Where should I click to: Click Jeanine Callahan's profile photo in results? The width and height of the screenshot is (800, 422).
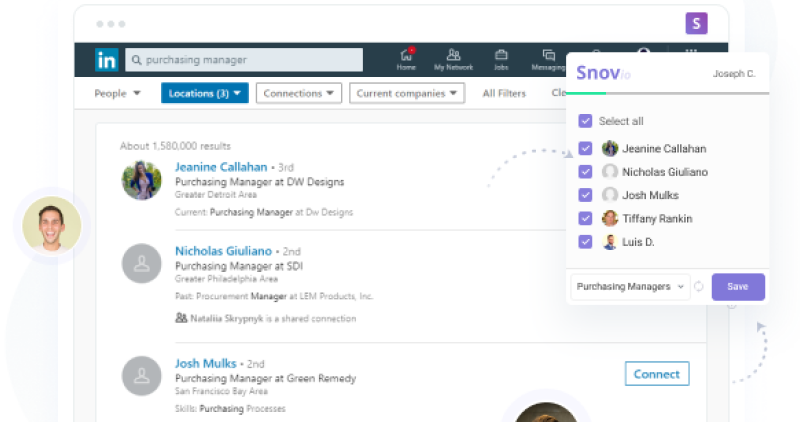141,180
